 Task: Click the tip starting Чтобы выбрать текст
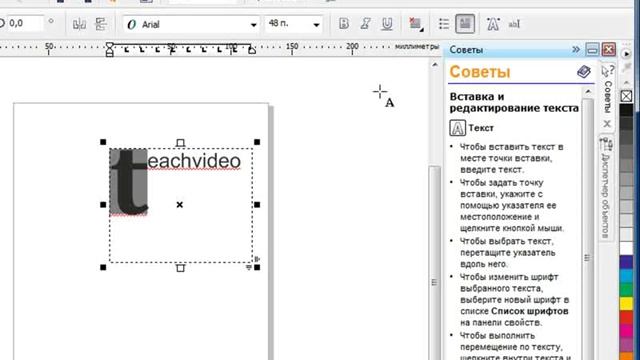coord(508,253)
